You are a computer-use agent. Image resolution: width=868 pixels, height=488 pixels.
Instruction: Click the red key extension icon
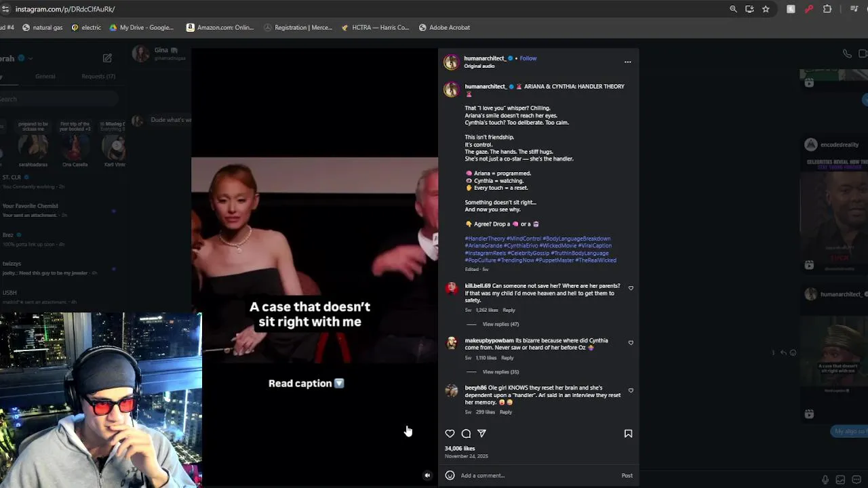coord(809,9)
